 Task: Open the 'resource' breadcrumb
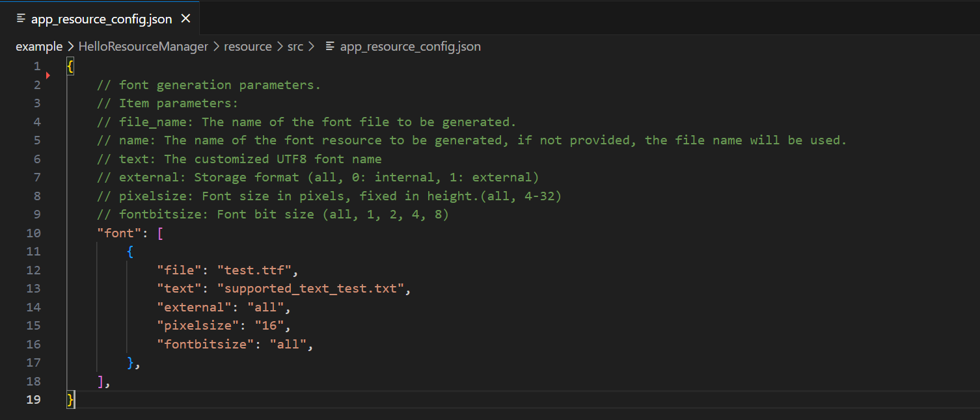click(247, 47)
